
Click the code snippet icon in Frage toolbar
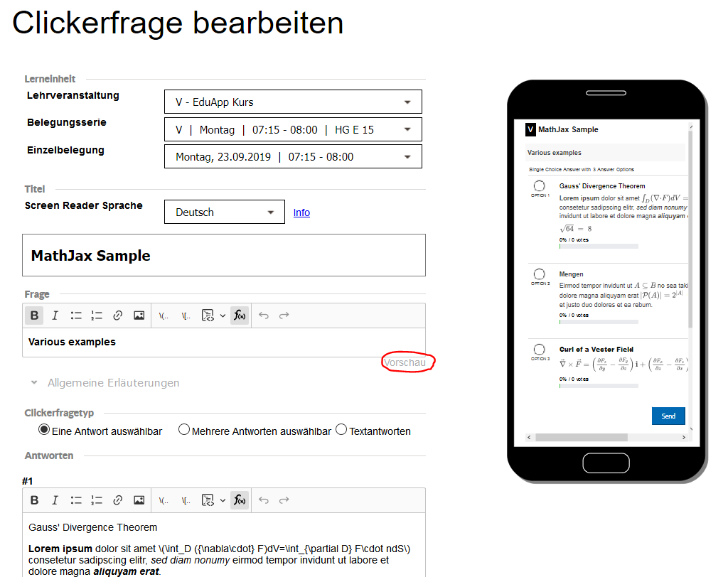[208, 316]
